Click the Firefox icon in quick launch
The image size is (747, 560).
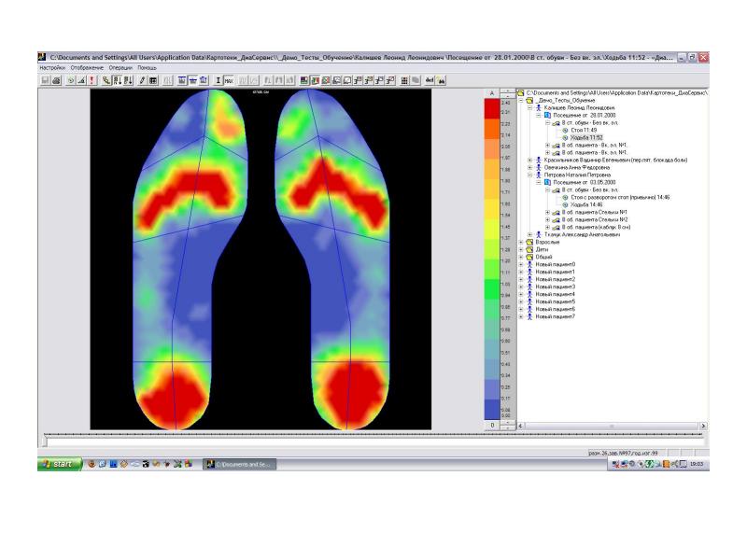[92, 464]
